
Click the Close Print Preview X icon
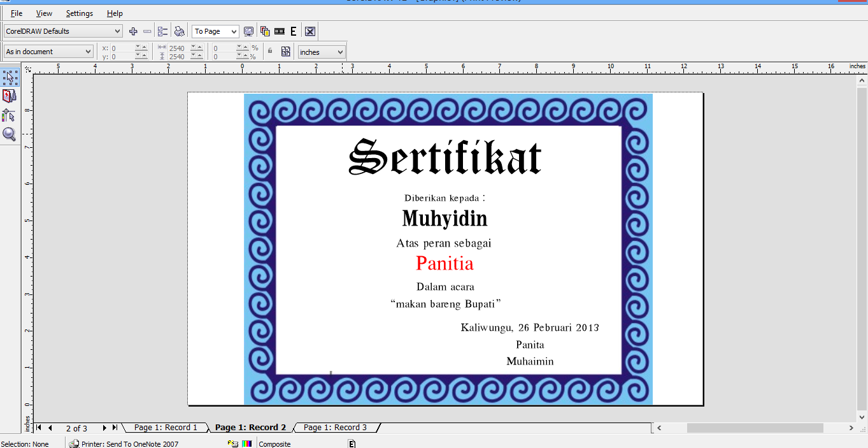pos(310,31)
